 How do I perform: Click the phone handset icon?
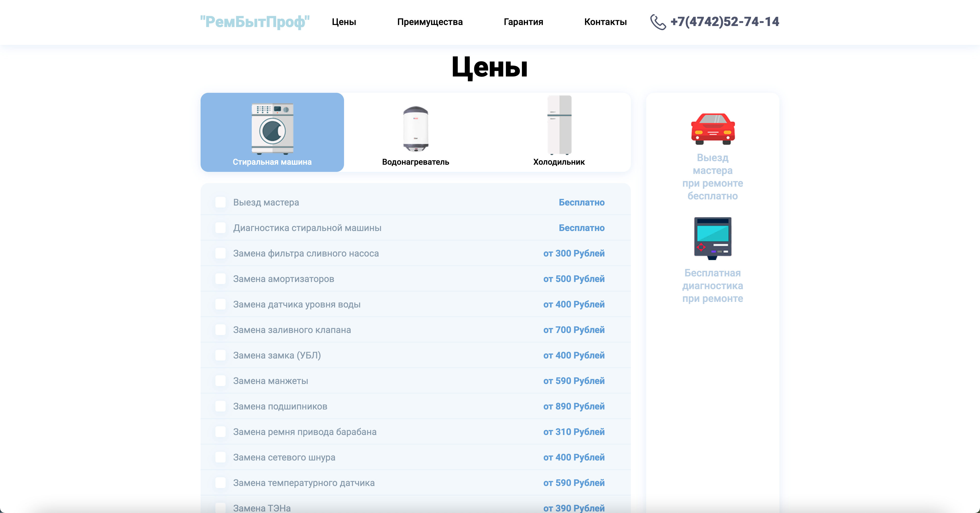658,22
